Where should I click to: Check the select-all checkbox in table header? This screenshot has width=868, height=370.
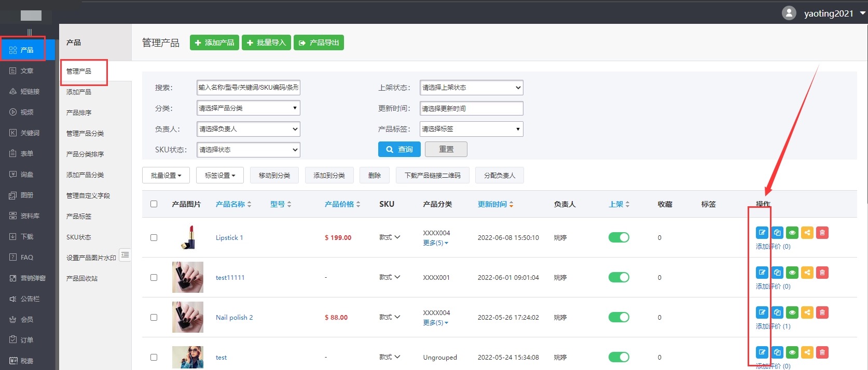click(154, 204)
